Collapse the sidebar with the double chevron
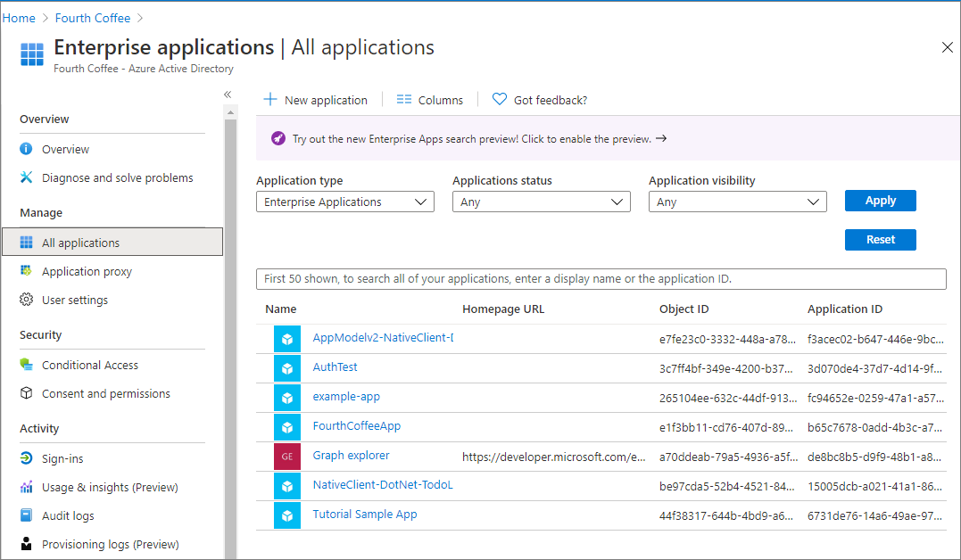Screen dimensions: 961x560 tap(228, 93)
